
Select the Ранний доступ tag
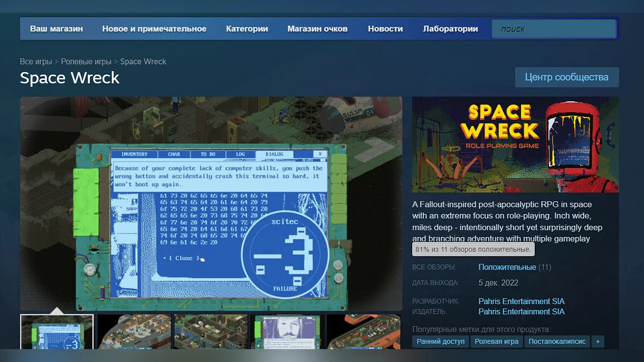441,342
